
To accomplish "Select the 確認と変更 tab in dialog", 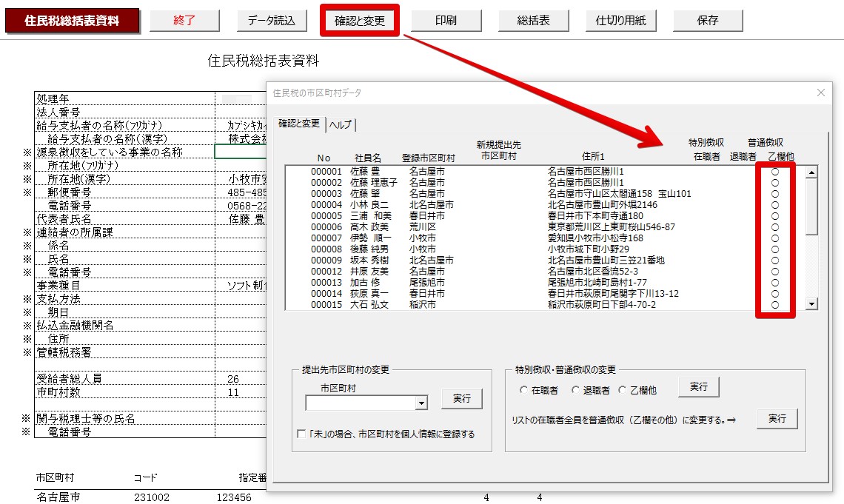I will tap(299, 124).
